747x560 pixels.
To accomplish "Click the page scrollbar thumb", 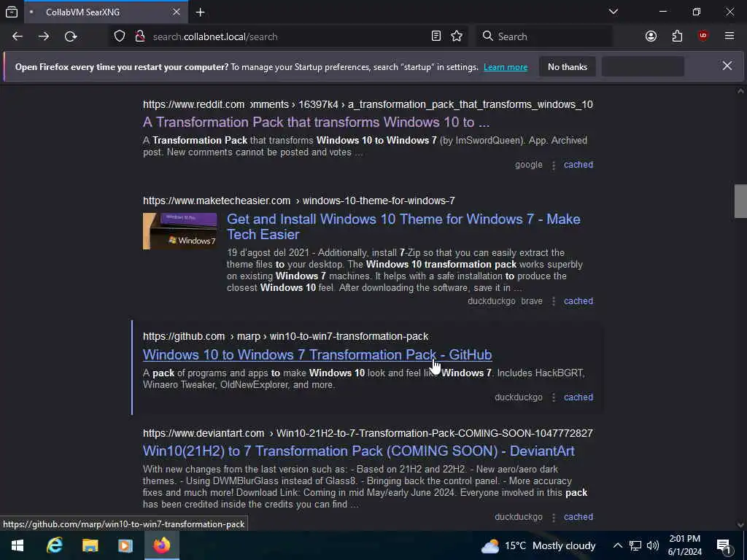I will point(740,201).
